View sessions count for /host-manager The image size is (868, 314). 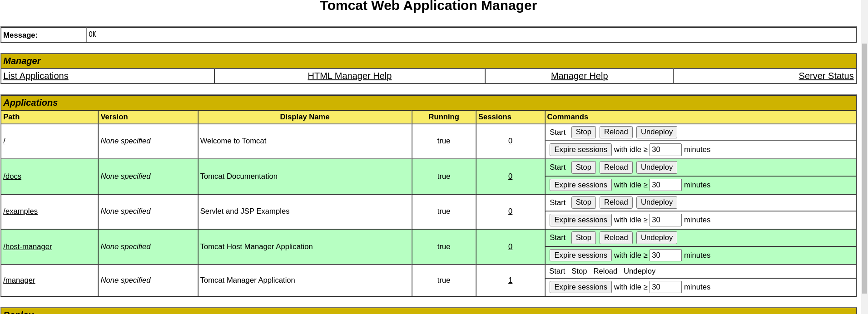click(510, 246)
